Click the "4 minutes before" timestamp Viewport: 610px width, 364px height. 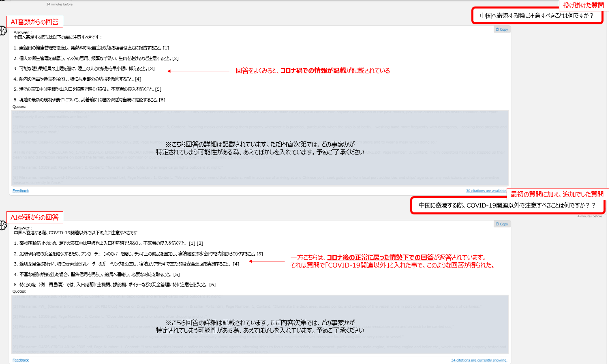(589, 216)
